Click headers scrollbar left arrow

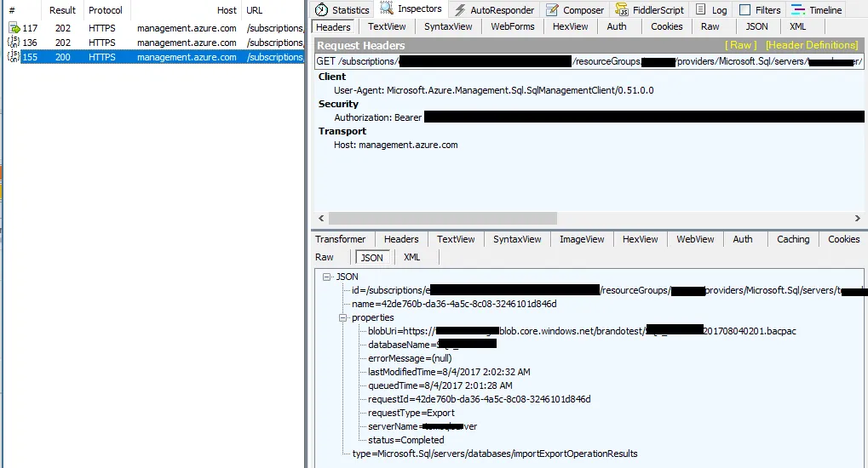point(321,219)
